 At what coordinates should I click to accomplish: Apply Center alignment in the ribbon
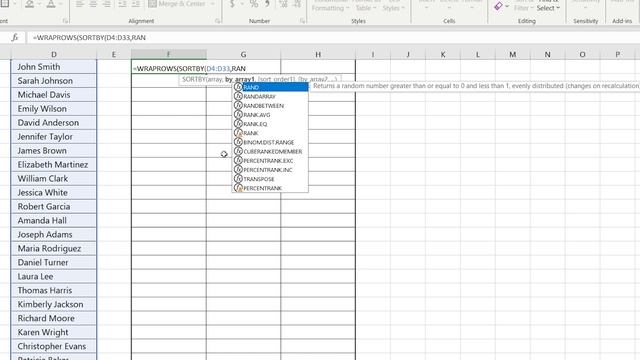click(93, 4)
